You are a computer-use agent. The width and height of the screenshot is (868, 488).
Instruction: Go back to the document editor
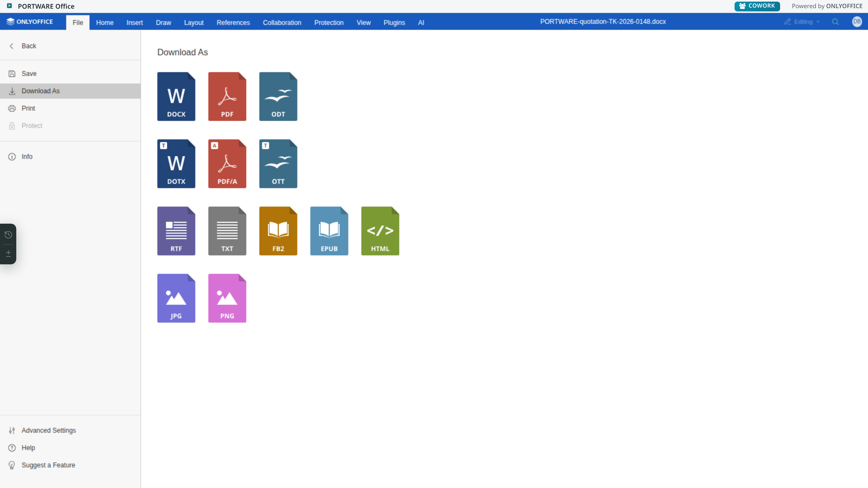click(x=70, y=46)
